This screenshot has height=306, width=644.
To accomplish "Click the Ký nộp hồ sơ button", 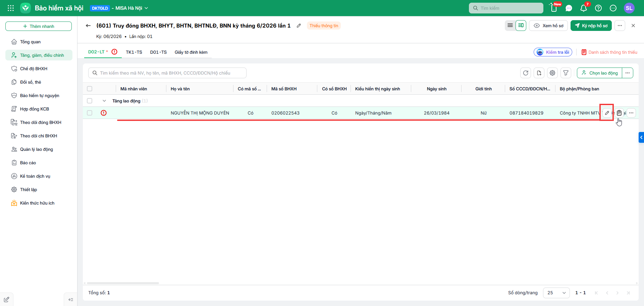I will tap(591, 26).
